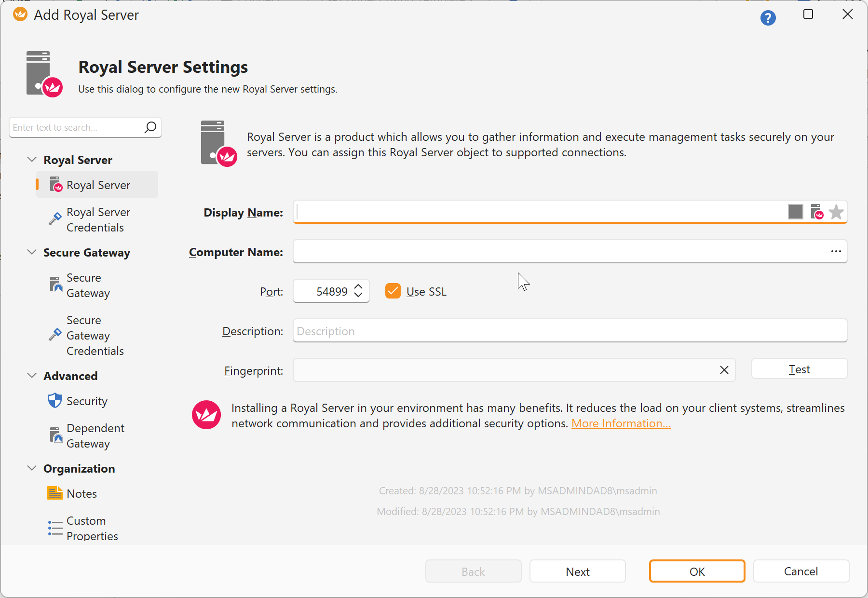Collapse the Royal Server group
Image resolution: width=868 pixels, height=598 pixels.
pos(32,159)
